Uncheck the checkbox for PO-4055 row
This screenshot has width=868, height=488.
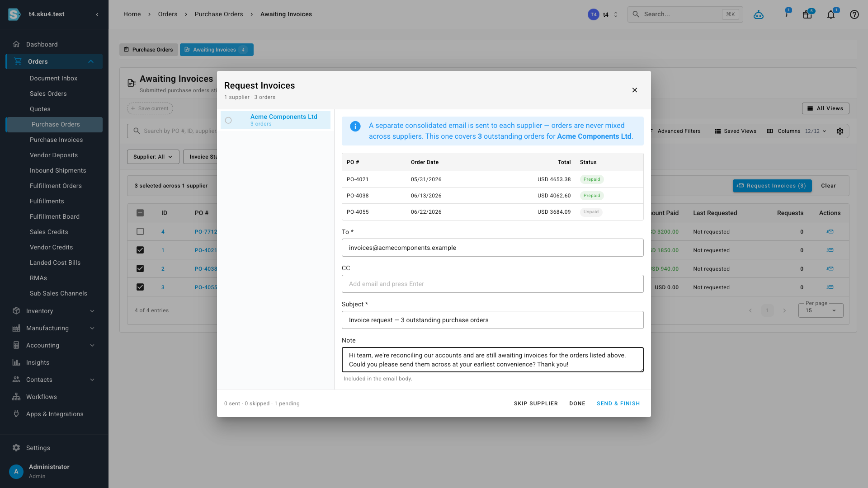pos(140,287)
